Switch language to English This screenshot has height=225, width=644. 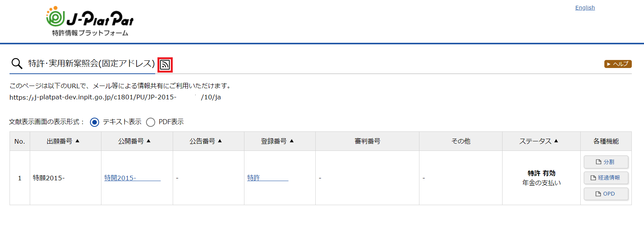585,8
